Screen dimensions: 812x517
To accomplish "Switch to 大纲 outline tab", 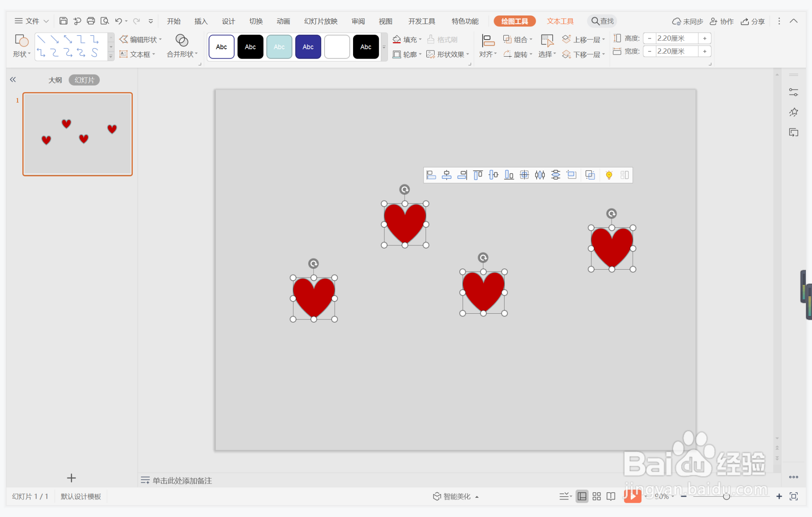I will click(x=55, y=80).
